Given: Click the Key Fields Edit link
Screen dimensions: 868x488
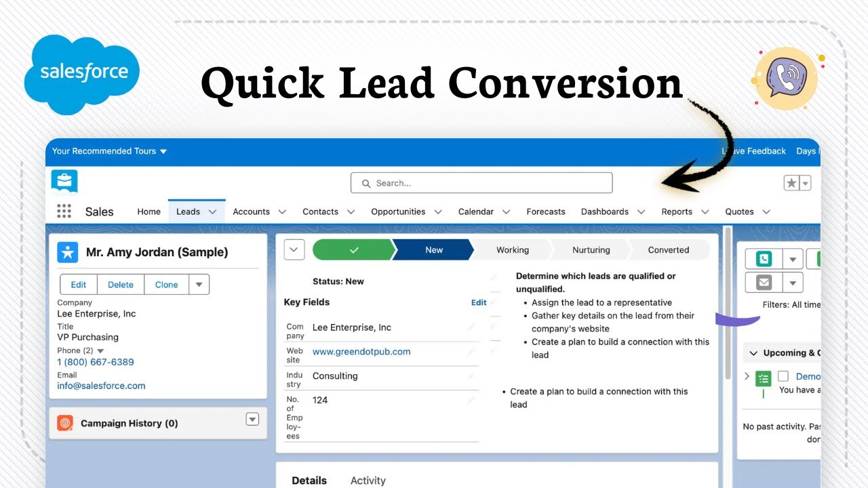Looking at the screenshot, I should pyautogui.click(x=479, y=302).
